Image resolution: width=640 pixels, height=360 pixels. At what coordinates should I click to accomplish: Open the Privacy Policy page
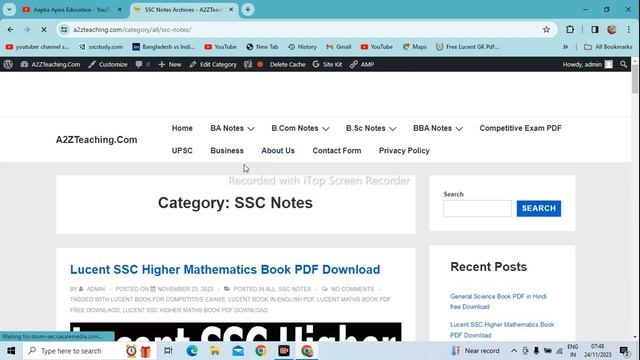(x=404, y=151)
